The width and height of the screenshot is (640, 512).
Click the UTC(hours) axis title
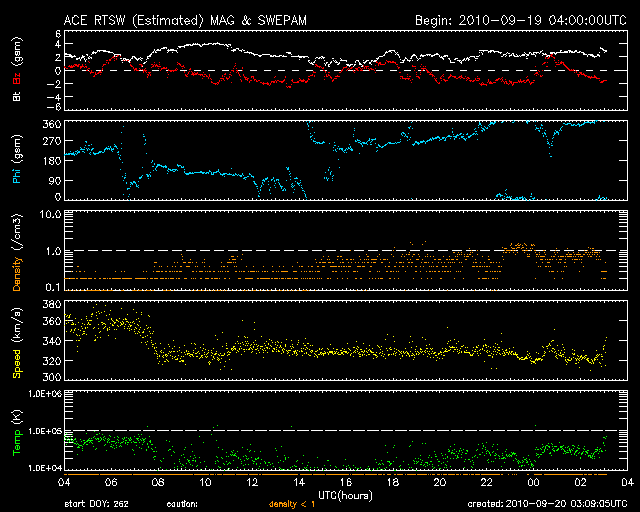pos(345,496)
